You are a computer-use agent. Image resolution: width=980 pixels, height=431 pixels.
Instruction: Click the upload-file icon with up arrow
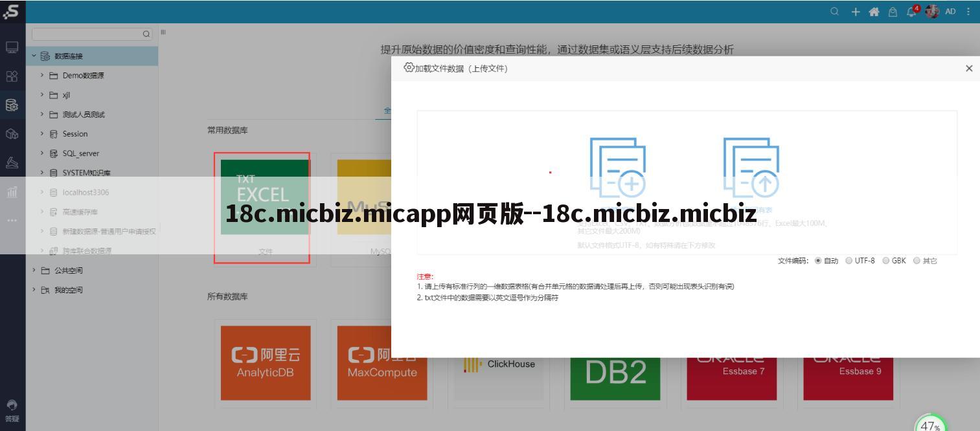pyautogui.click(x=751, y=167)
